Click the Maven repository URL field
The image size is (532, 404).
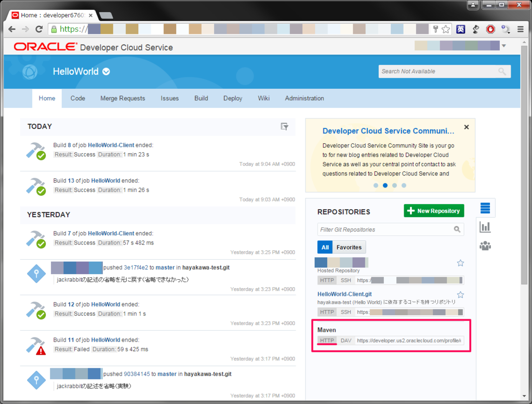409,340
